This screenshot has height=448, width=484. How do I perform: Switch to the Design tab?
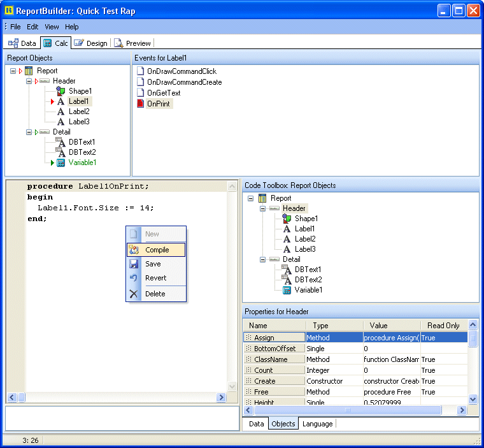[x=90, y=43]
